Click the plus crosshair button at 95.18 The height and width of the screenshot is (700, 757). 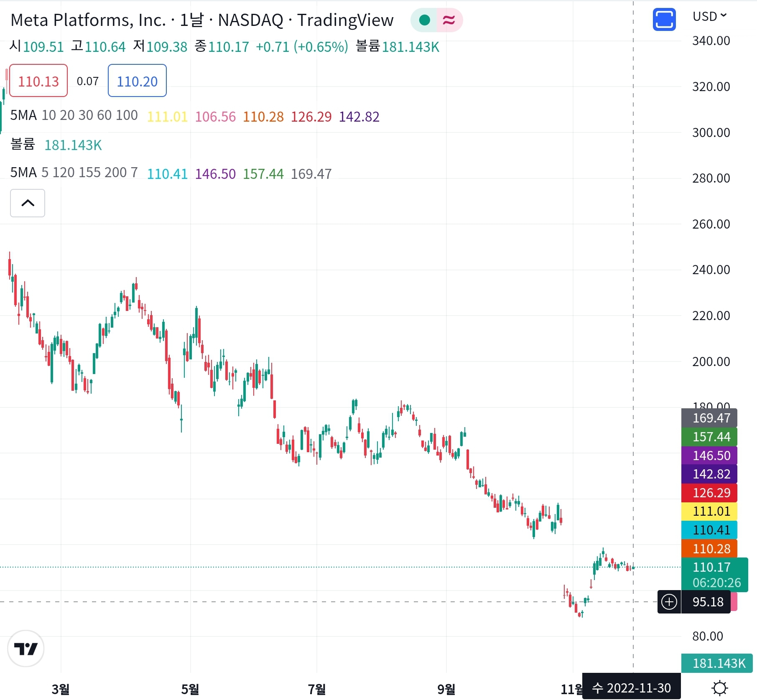coord(669,602)
